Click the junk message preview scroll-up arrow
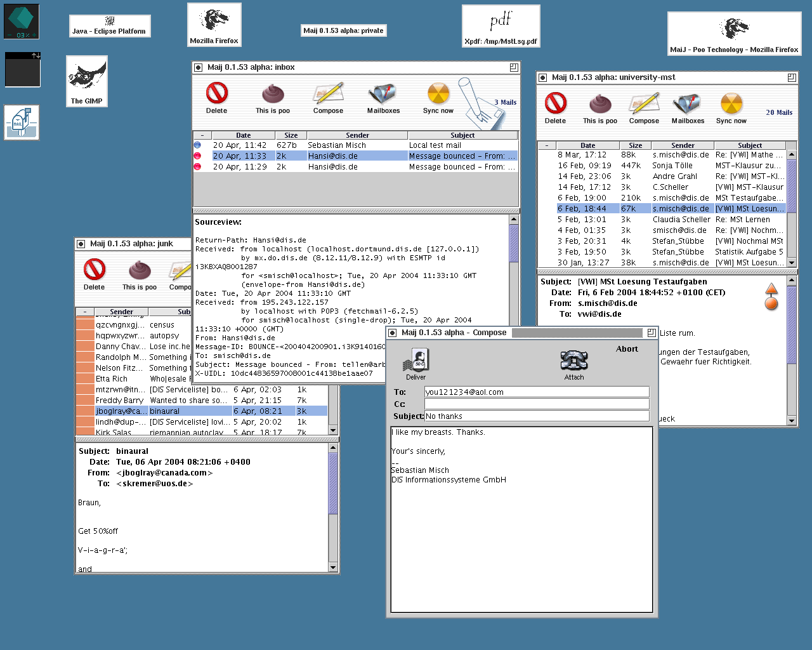The image size is (812, 650). click(334, 448)
